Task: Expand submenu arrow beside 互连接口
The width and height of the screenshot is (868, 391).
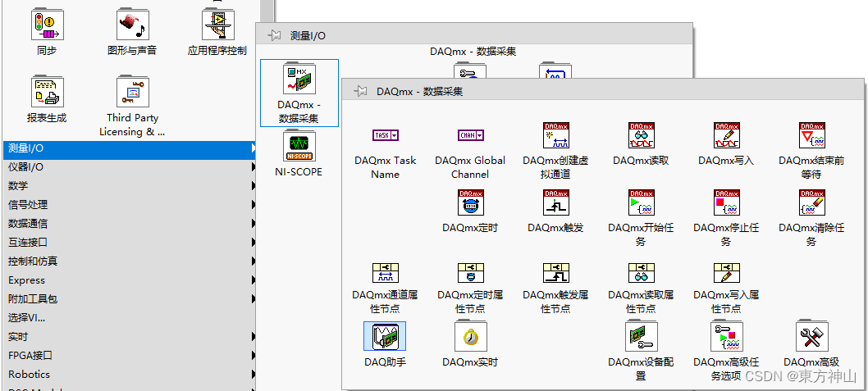Action: click(254, 243)
